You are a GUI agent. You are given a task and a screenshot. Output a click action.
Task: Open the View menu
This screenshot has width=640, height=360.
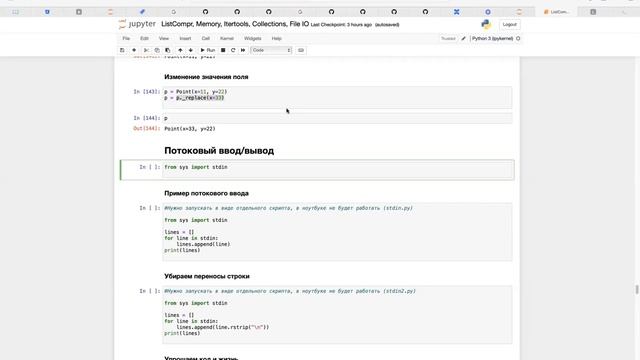tap(164, 38)
